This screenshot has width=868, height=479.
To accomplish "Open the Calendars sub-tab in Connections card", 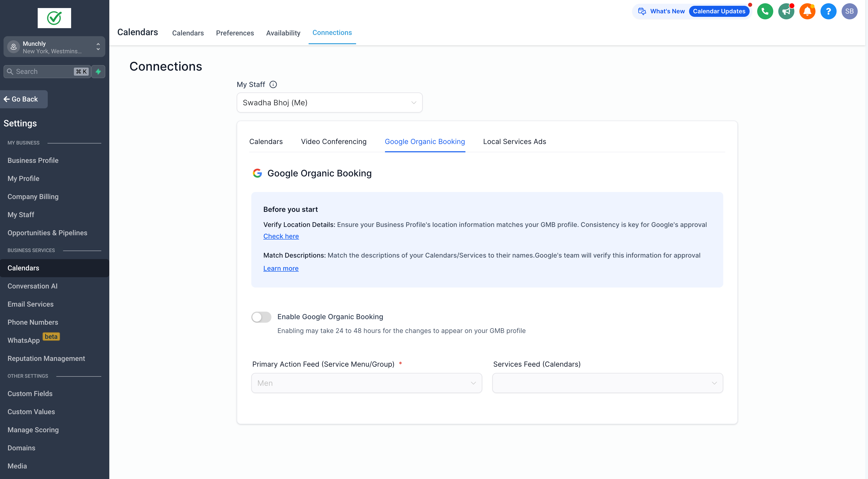I will coord(266,141).
